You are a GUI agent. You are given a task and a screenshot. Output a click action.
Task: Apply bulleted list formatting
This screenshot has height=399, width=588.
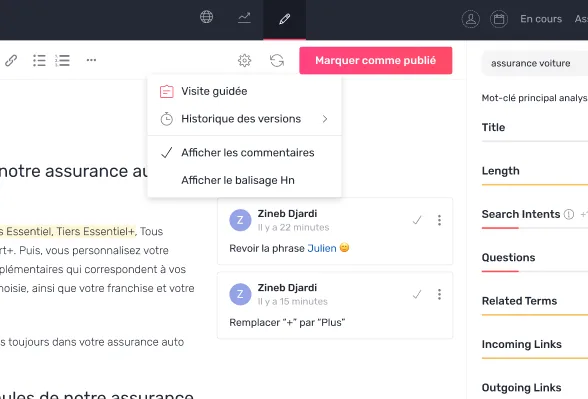[x=39, y=60]
